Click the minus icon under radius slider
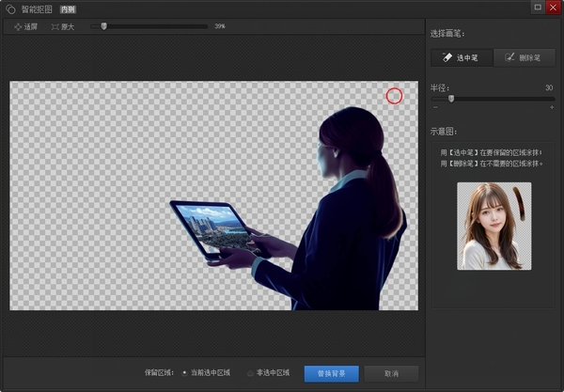Viewport: 564px width, 392px height. [434, 108]
